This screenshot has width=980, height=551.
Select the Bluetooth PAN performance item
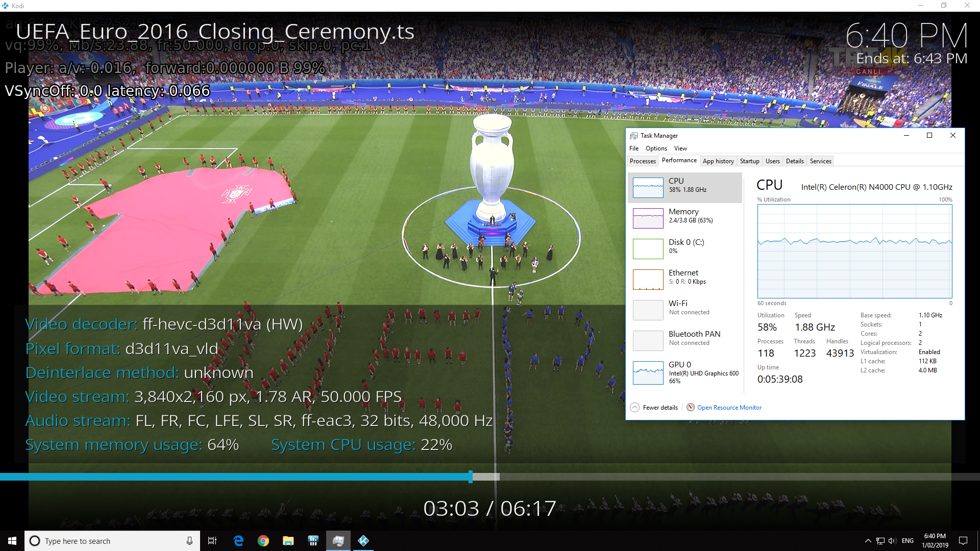[x=684, y=341]
